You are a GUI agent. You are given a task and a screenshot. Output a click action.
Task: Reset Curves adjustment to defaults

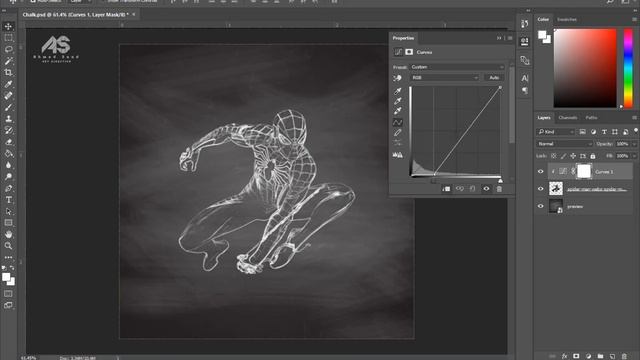tap(473, 189)
